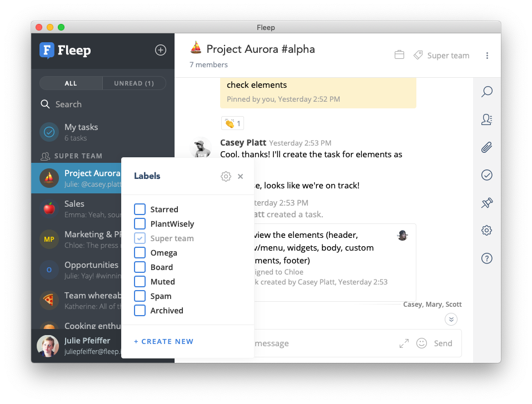This screenshot has height=404, width=532.
Task: Check the Muted label checkbox
Action: 140,282
